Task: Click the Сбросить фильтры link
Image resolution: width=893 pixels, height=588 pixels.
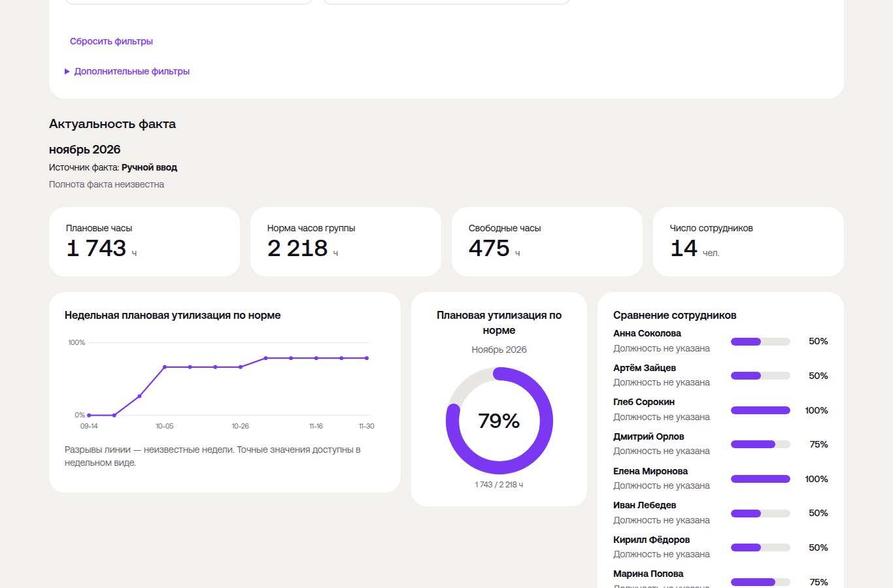Action: pos(111,41)
